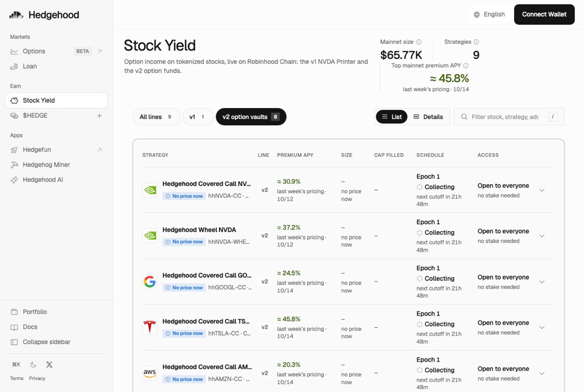Screen dimensions: 584x392
Task: Open the English language selector
Action: tap(489, 15)
